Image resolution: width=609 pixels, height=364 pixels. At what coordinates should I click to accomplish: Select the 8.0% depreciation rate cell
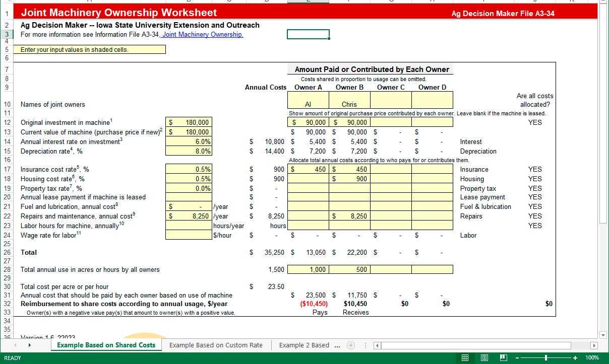point(189,151)
